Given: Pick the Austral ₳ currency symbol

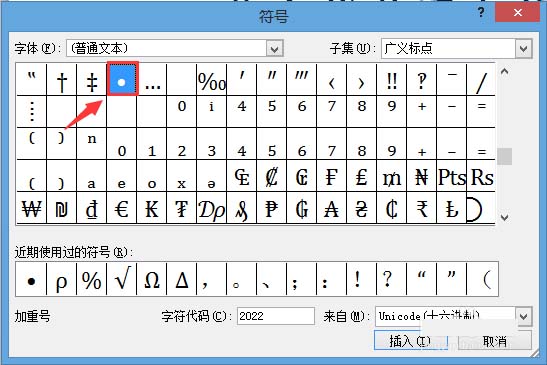Looking at the screenshot, I should [x=332, y=208].
